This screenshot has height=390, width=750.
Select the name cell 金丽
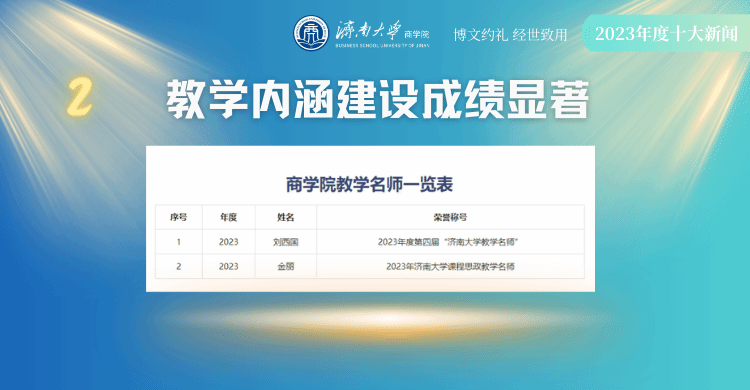(286, 267)
